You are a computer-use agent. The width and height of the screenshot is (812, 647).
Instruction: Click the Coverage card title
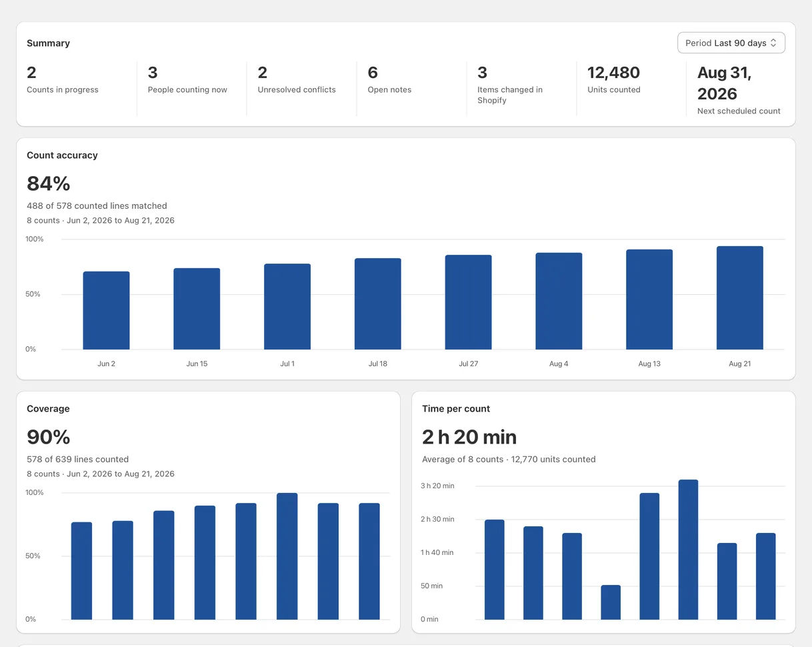48,408
